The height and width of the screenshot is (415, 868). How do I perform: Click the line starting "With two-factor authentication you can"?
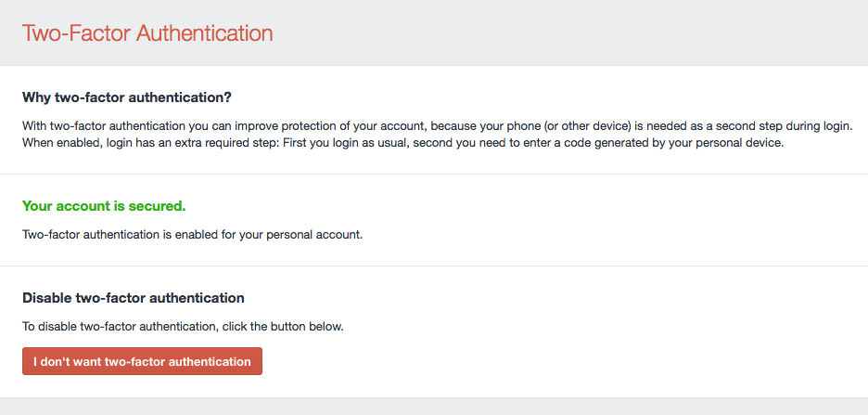[x=437, y=125]
